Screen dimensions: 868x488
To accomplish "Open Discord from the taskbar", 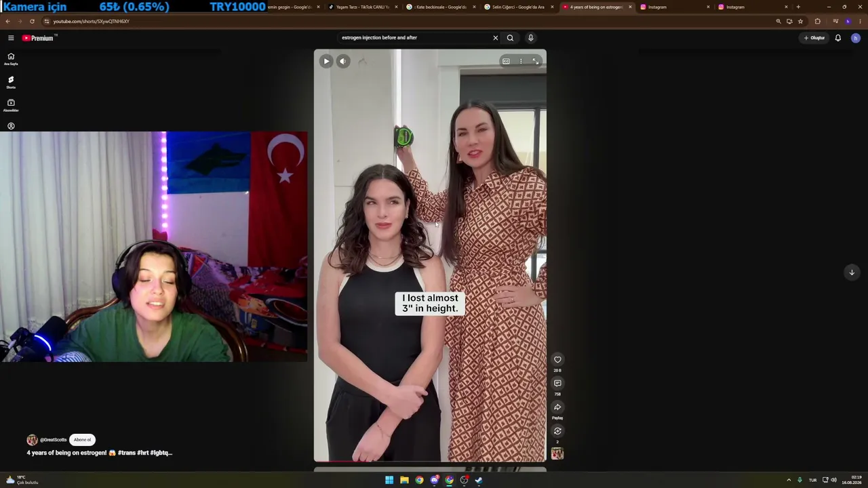I will 435,480.
